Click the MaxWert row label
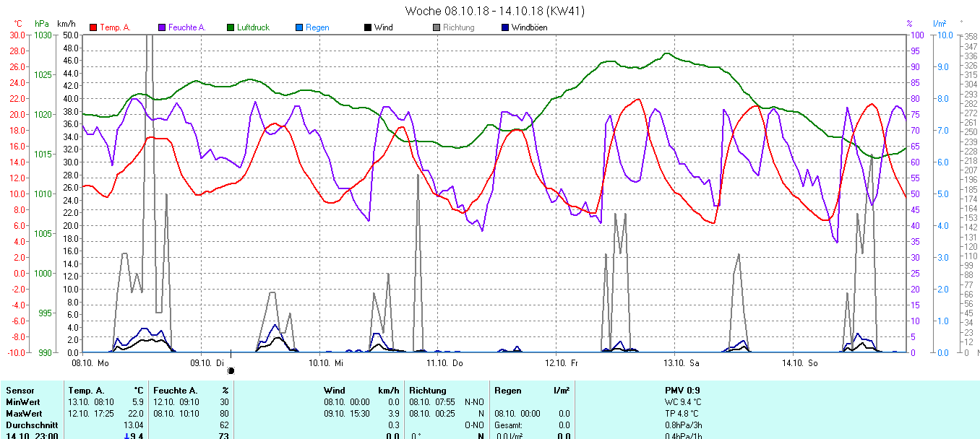Viewport: 980px width, 439px height. click(x=22, y=414)
